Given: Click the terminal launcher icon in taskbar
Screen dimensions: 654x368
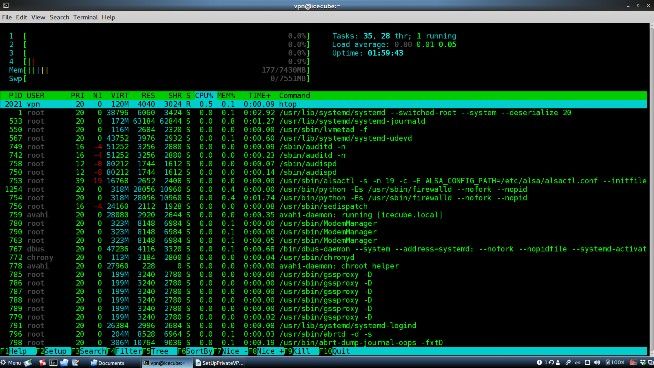Looking at the screenshot, I should 53,363.
